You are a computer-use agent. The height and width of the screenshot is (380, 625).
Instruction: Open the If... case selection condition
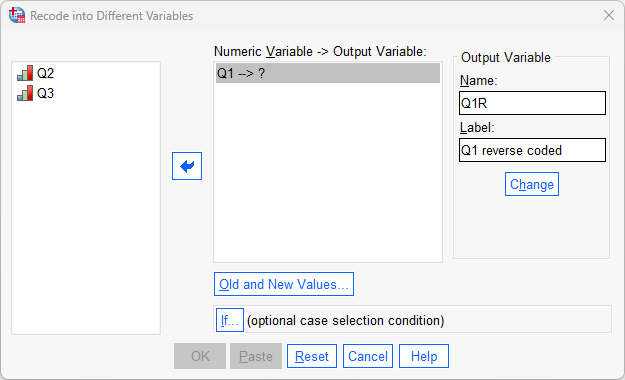coord(230,320)
